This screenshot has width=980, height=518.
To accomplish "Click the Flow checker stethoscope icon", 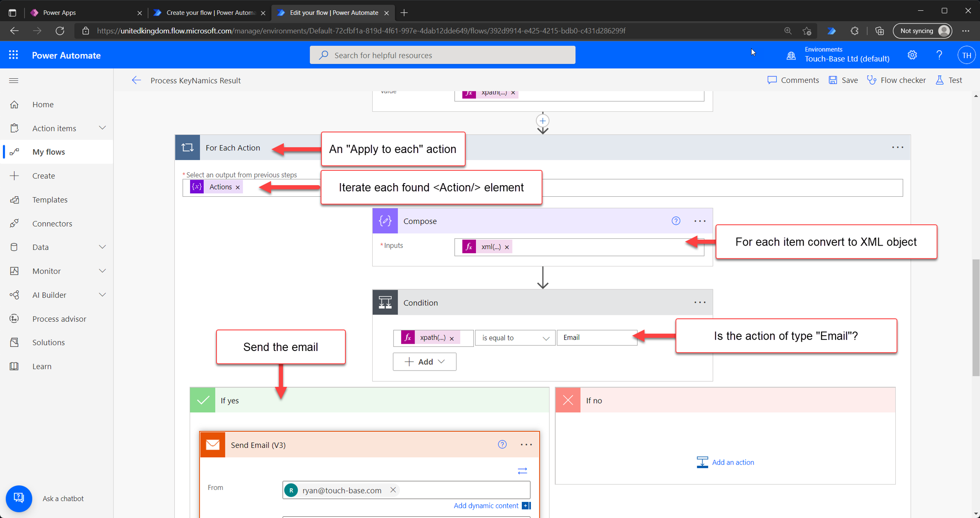I will tap(872, 80).
